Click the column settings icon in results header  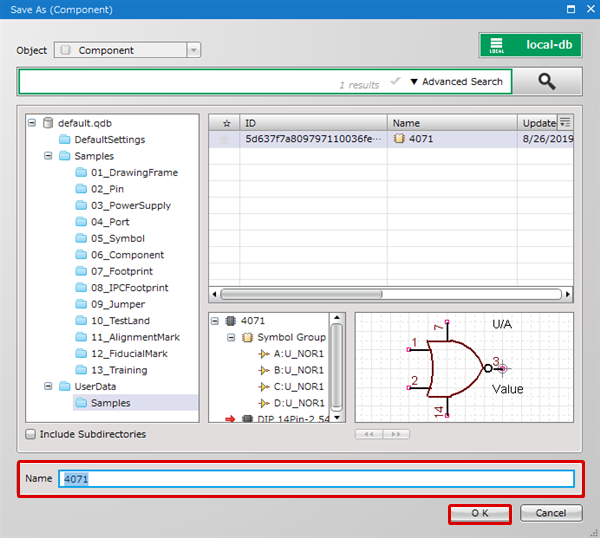564,122
